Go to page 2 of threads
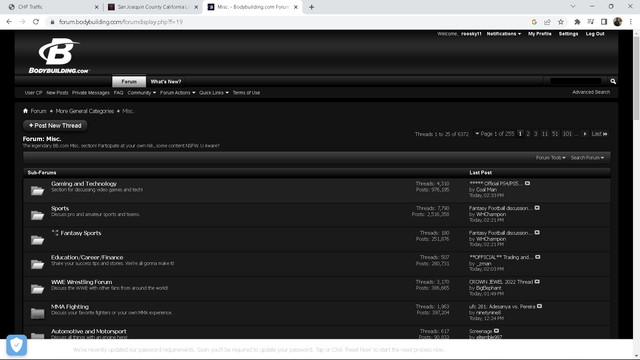Viewport: 640px width, 360px height. (528, 134)
